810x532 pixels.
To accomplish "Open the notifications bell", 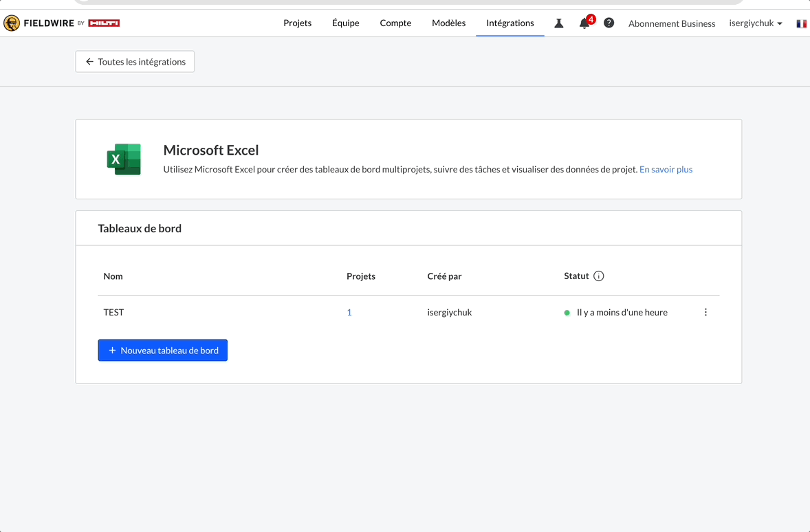I will 584,23.
